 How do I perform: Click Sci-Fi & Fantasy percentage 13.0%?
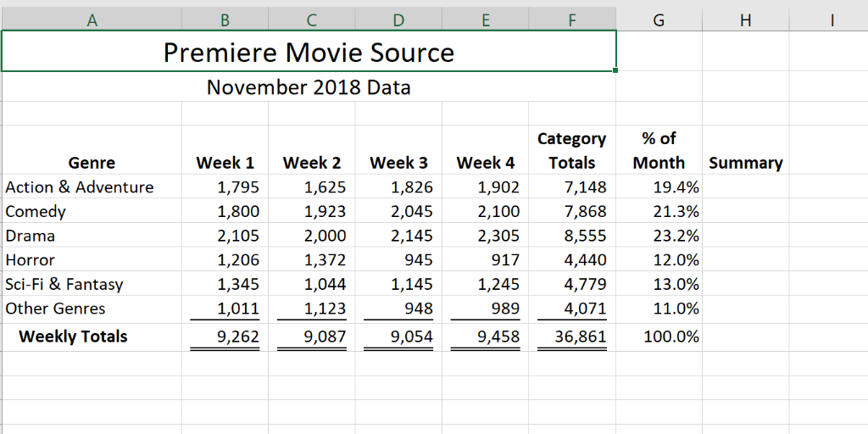[x=659, y=283]
